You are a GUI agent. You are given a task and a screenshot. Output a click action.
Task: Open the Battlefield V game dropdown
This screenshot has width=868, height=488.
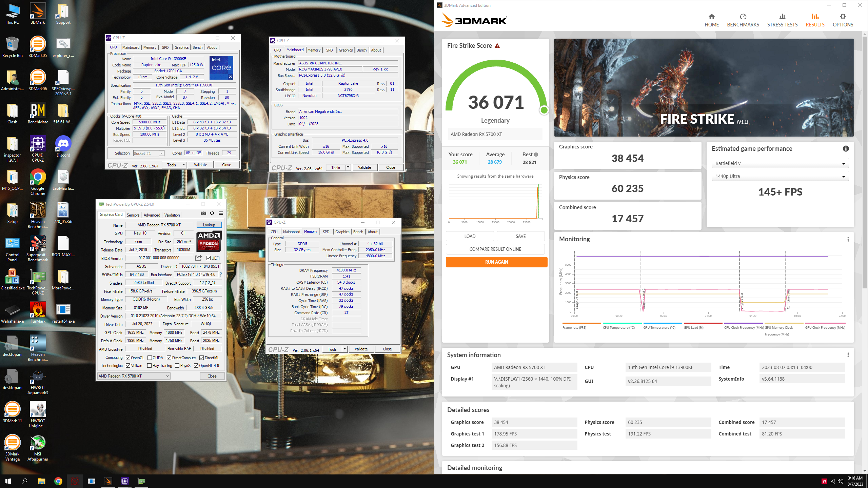tap(780, 163)
